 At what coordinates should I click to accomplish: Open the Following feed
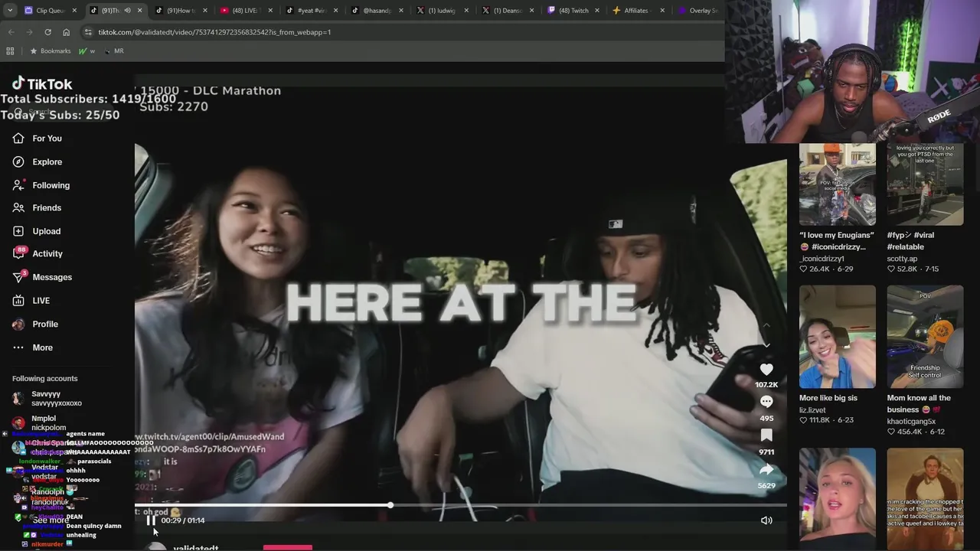(x=41, y=185)
